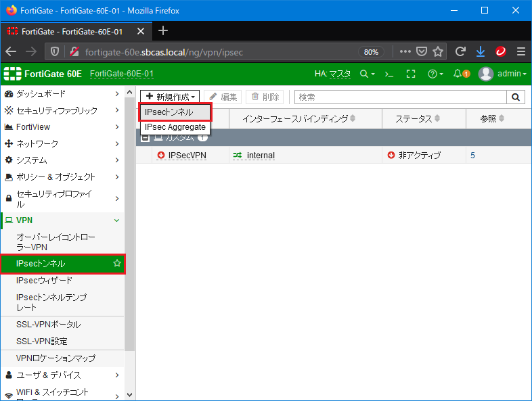
Task: Open the insecure connection lock icon
Action: 74,52
